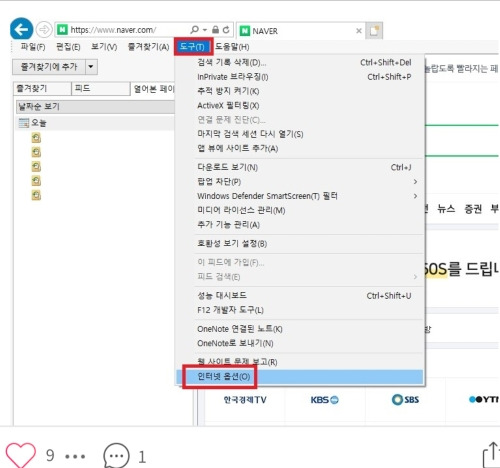The image size is (500, 468).
Task: Select 마지막 검색 세션 다시 열기(S)
Action: click(300, 134)
